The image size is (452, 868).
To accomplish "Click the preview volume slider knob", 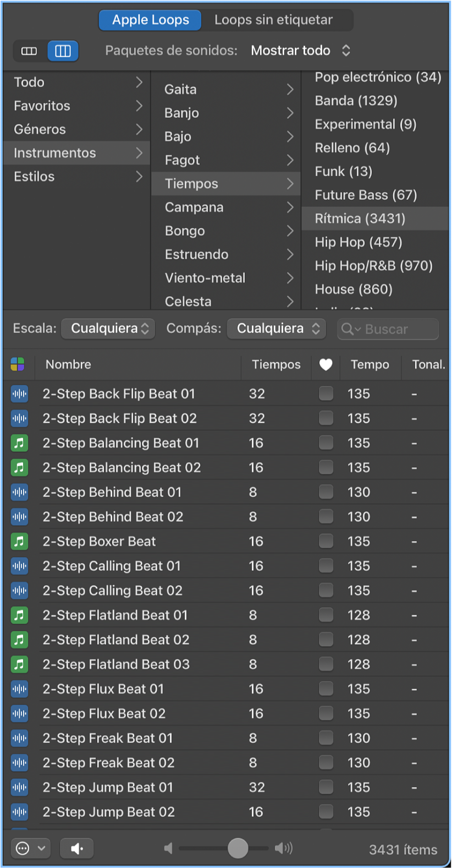I will pos(238,849).
